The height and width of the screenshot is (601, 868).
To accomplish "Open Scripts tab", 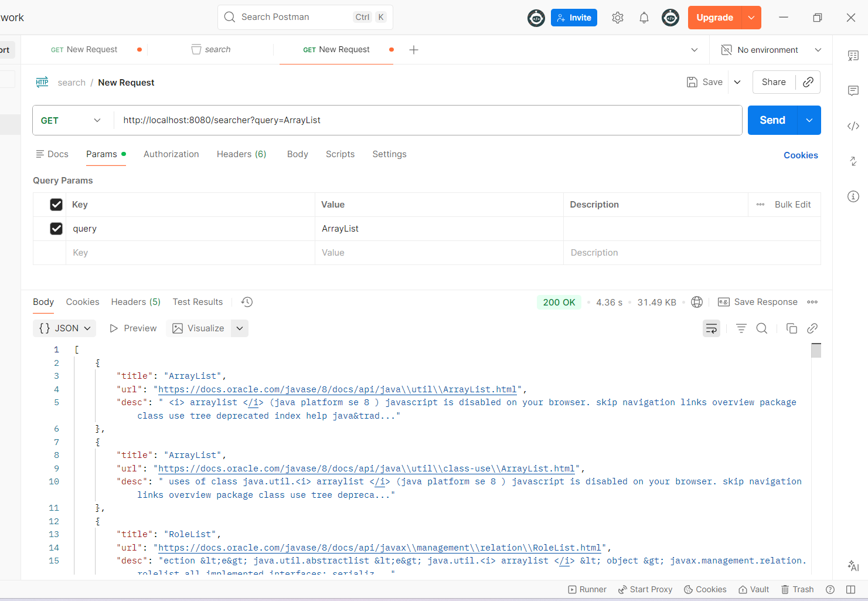I will click(340, 154).
